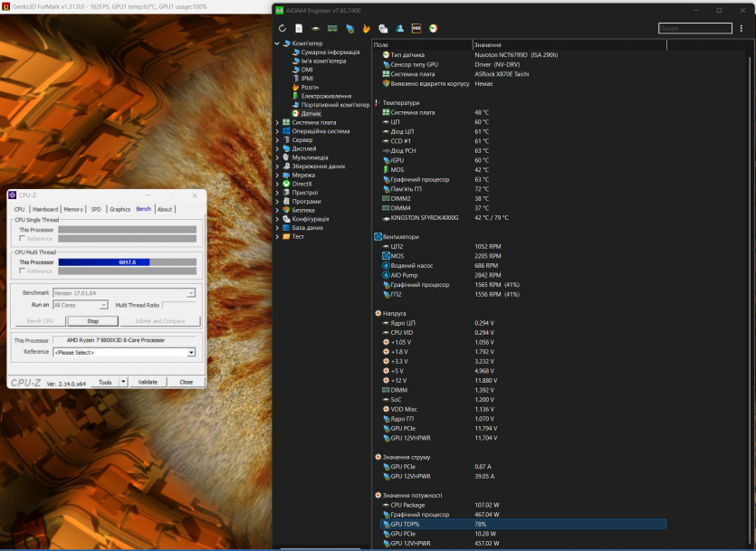Toggle Reference checkbox under CPU Single Thread
The width and height of the screenshot is (756, 551).
pyautogui.click(x=23, y=239)
